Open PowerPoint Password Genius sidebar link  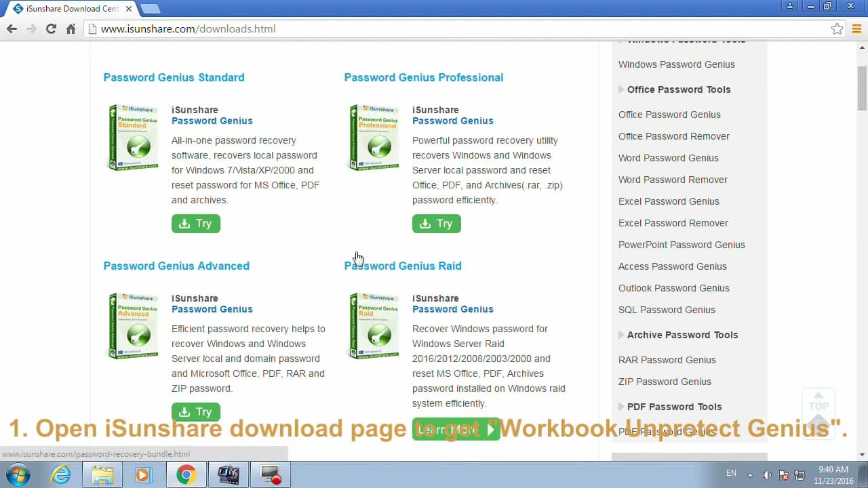click(682, 245)
